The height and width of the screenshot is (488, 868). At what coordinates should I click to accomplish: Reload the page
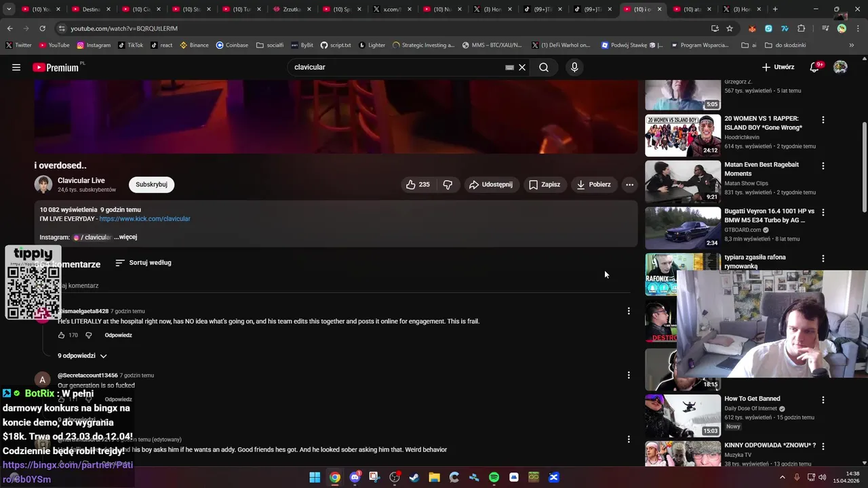coord(42,28)
